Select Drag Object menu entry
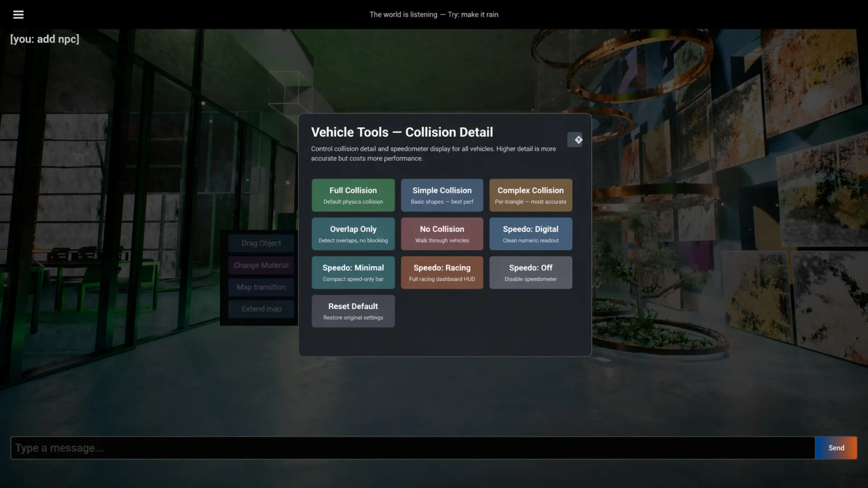Image resolution: width=868 pixels, height=488 pixels. pyautogui.click(x=261, y=243)
